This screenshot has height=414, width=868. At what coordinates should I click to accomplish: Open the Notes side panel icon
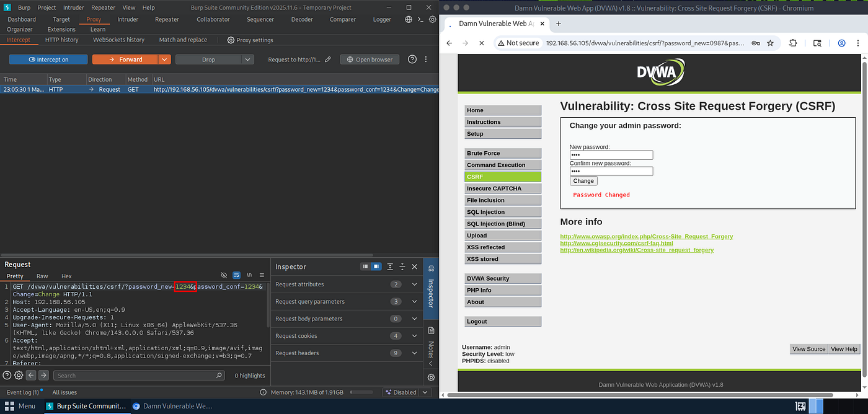pyautogui.click(x=432, y=330)
